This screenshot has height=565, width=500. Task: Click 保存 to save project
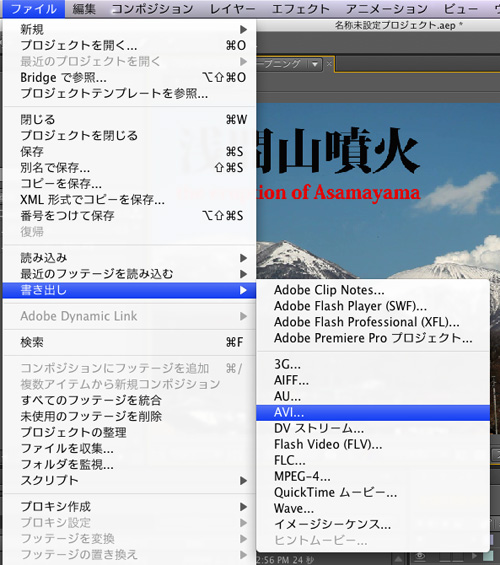(x=129, y=151)
